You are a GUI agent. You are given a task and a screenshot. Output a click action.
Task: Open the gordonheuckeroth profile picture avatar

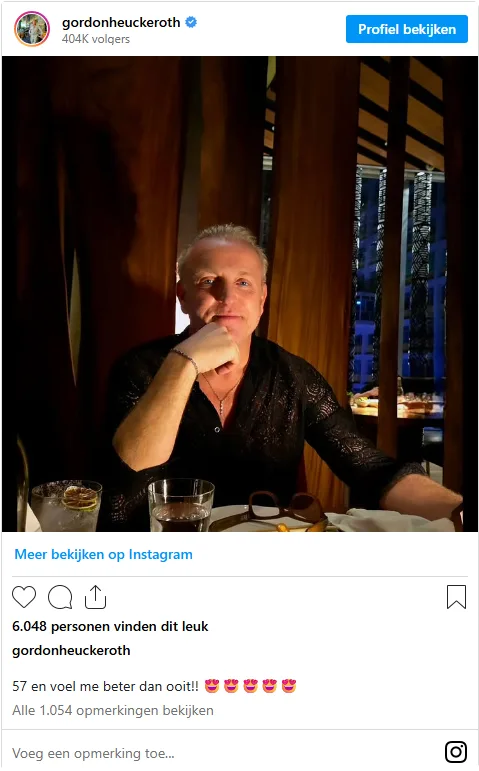32,29
